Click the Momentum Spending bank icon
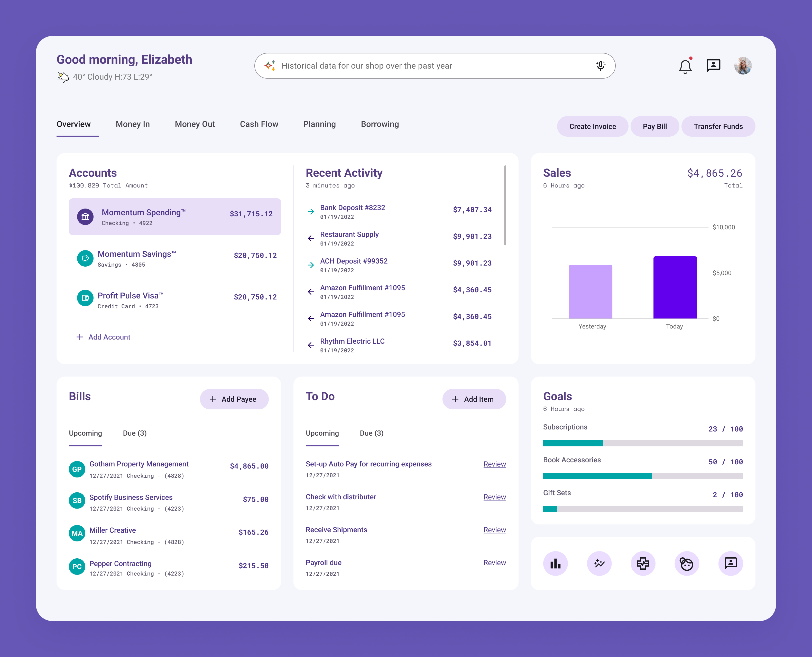Image resolution: width=812 pixels, height=657 pixels. click(x=85, y=217)
